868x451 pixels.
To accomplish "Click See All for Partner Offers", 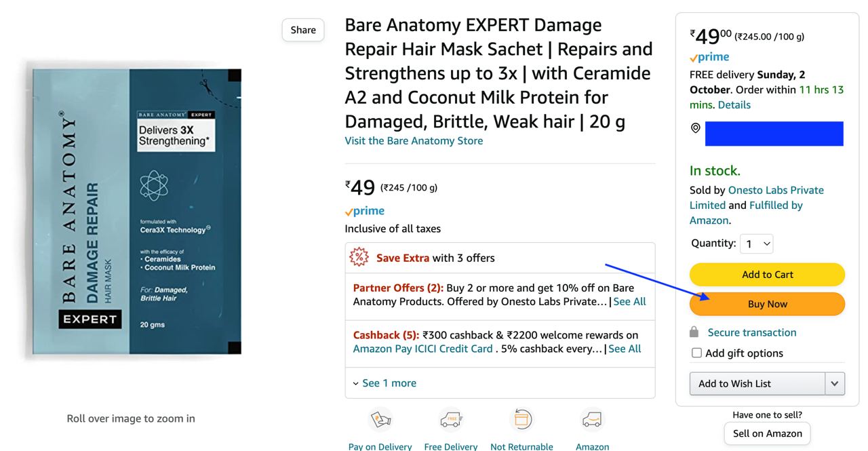I will click(629, 301).
